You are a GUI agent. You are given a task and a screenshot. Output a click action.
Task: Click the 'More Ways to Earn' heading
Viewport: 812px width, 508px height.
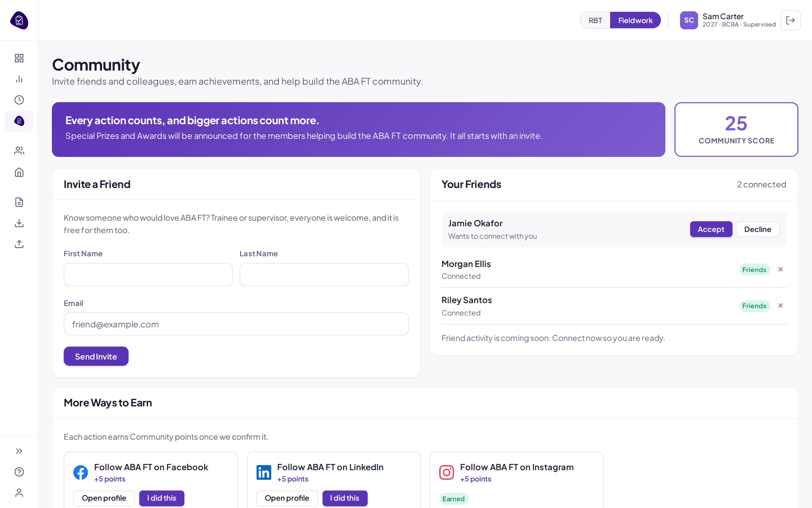(108, 402)
